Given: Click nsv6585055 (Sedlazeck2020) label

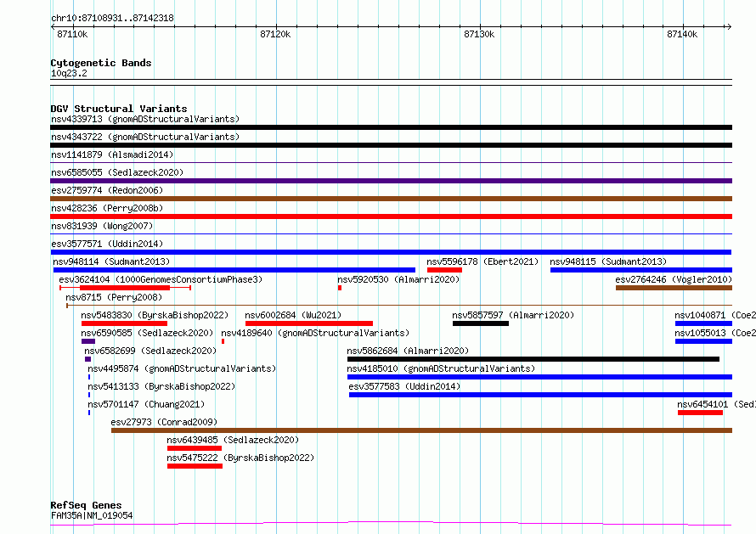Looking at the screenshot, I should point(117,172).
